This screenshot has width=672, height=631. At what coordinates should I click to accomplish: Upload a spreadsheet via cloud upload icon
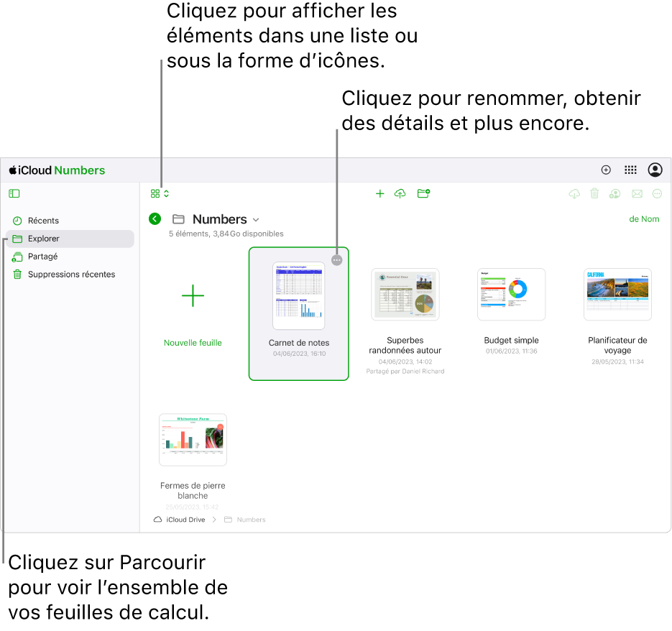400,194
